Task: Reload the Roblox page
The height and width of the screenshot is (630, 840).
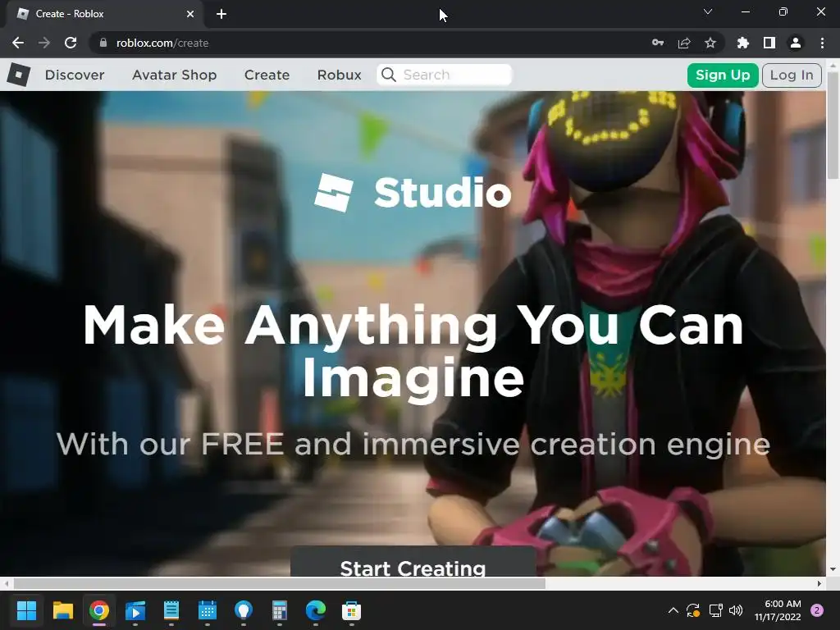Action: [71, 43]
